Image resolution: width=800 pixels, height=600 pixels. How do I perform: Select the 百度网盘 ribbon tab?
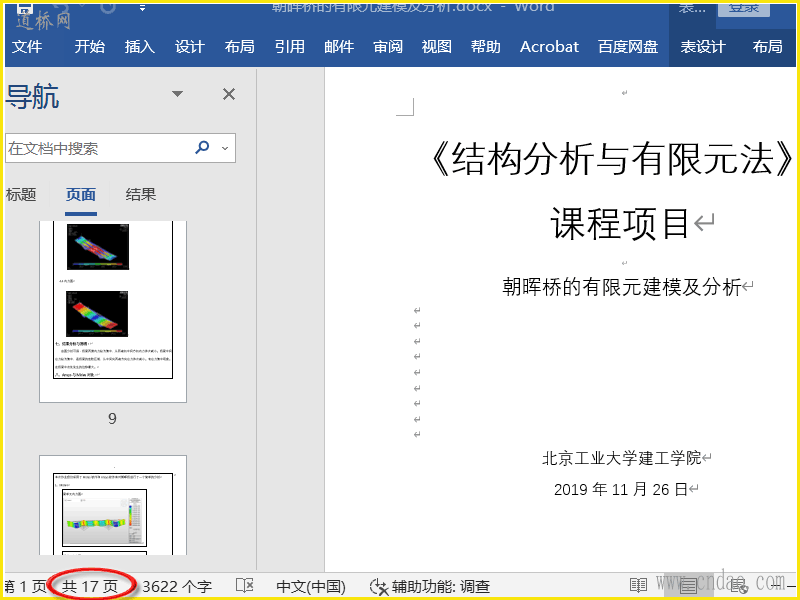coord(628,47)
